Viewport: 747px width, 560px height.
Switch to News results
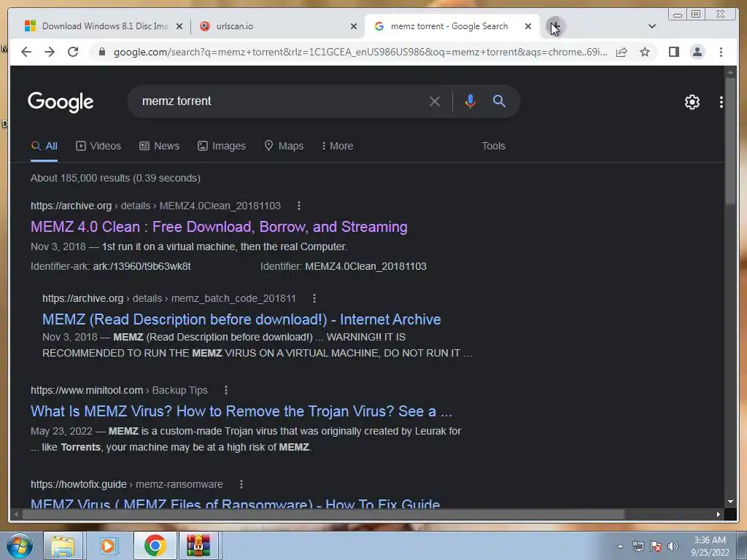point(159,146)
